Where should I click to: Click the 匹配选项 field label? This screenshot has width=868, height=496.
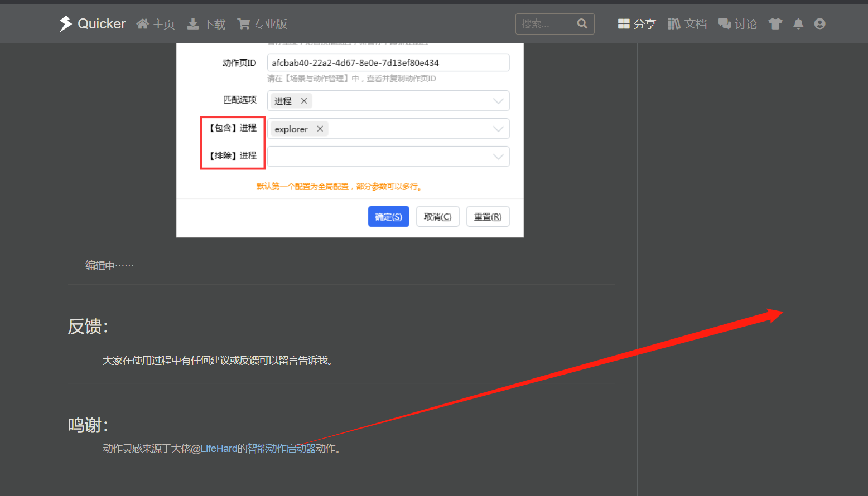[240, 100]
